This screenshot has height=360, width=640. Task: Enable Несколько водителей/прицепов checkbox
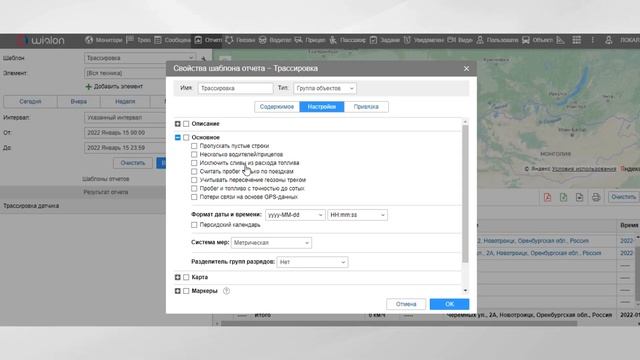tap(194, 154)
